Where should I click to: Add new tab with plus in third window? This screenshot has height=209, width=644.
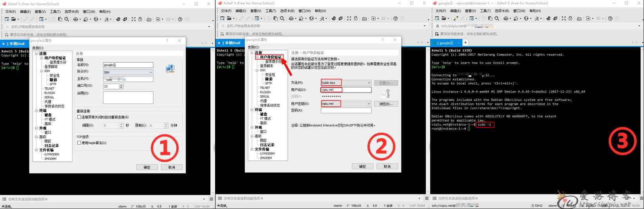[466, 42]
